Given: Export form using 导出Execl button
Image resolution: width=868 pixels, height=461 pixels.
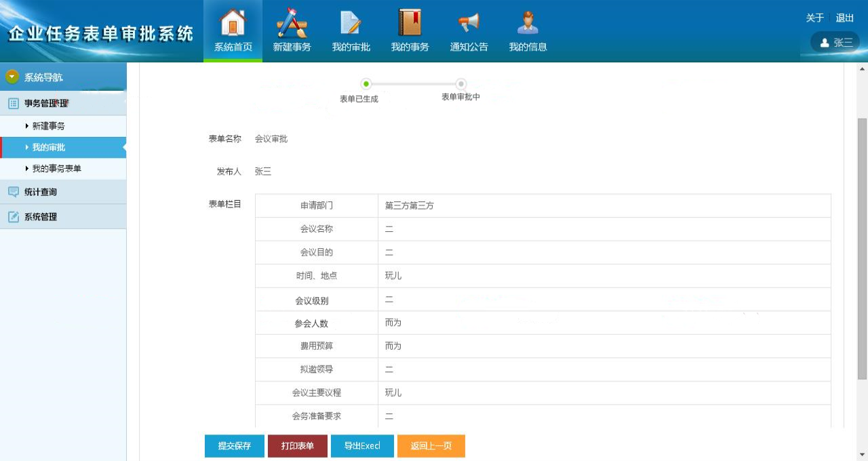Looking at the screenshot, I should click(361, 446).
